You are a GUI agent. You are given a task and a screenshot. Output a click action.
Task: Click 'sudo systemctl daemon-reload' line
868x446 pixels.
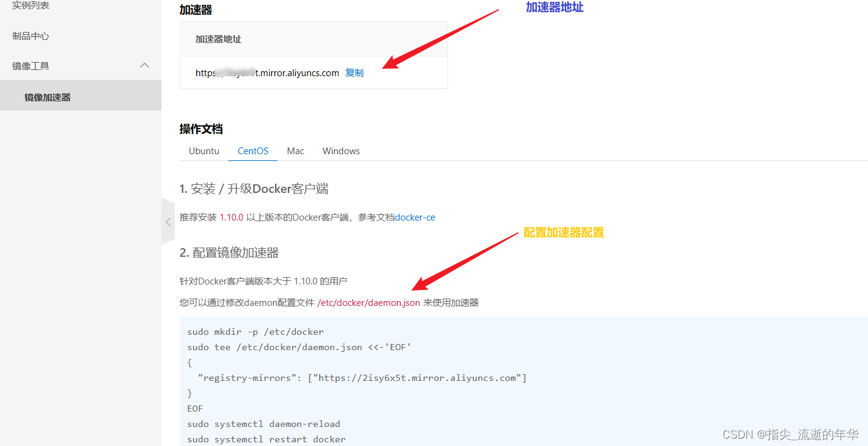pyautogui.click(x=263, y=424)
